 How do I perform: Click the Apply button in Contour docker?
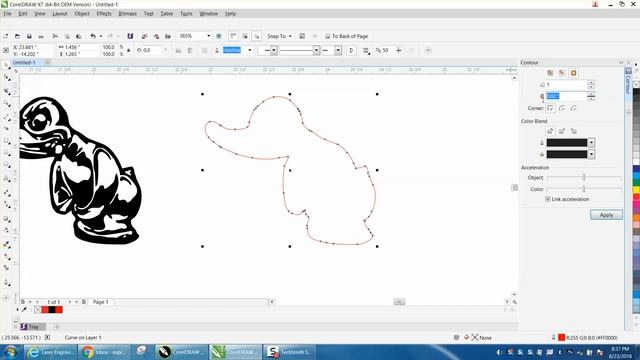606,215
